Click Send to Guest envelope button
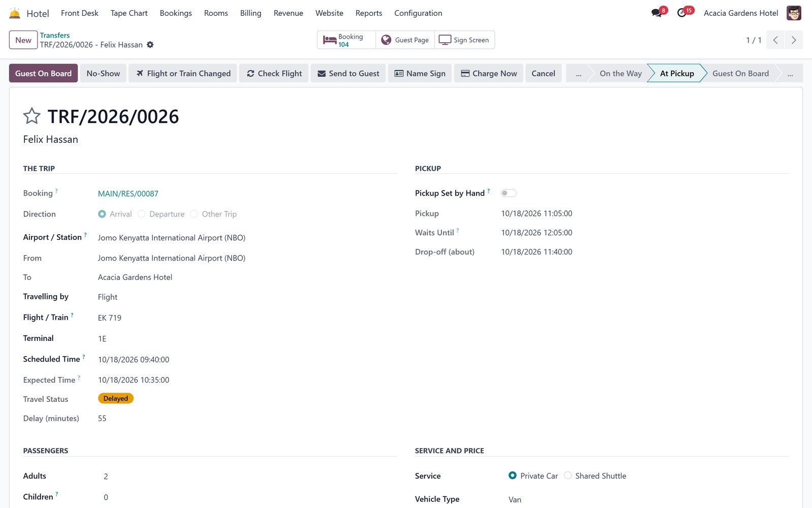The image size is (812, 508). coord(348,73)
